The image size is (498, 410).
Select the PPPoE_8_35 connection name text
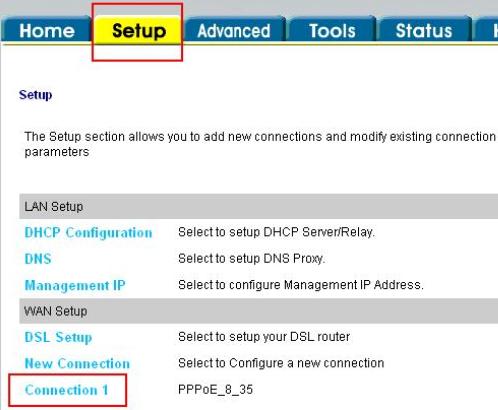click(215, 389)
